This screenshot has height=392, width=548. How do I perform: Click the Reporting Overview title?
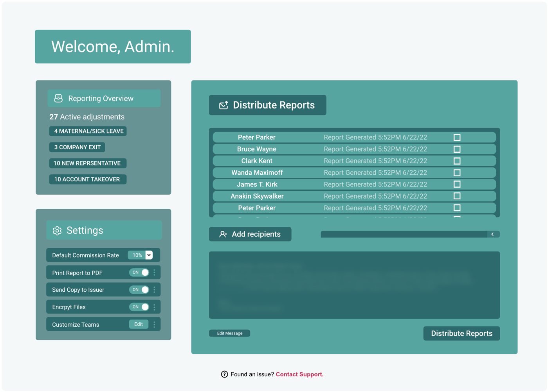click(x=101, y=99)
